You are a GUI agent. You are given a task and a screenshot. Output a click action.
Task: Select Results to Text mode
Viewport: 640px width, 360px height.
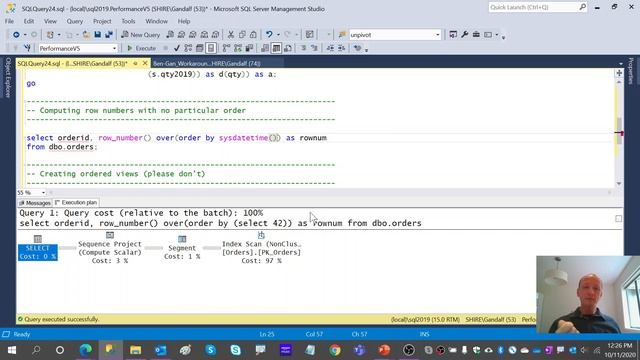264,48
